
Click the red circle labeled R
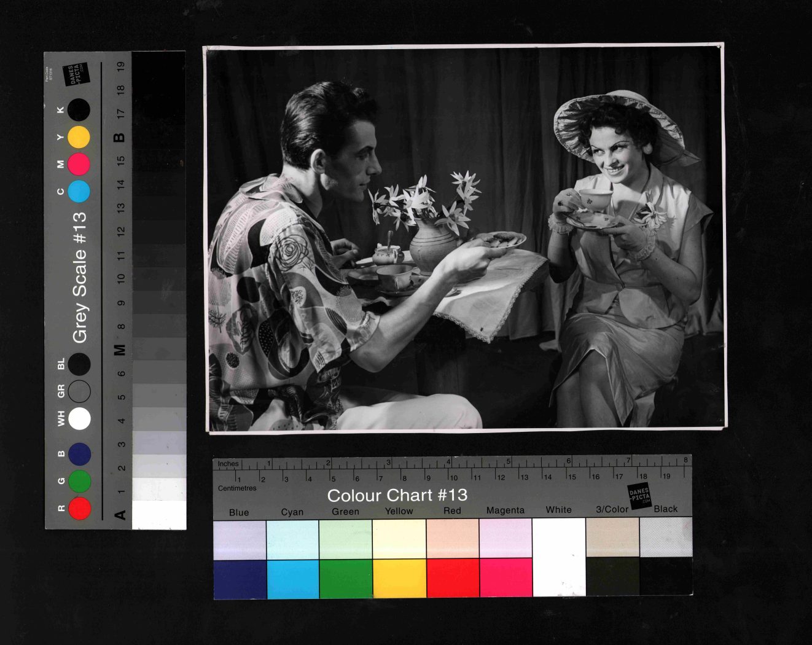point(80,509)
